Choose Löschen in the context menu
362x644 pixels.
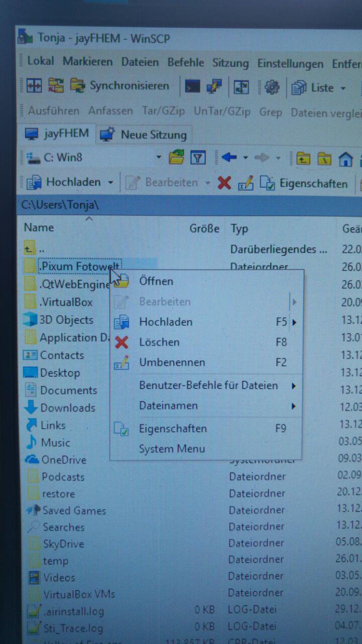[x=159, y=342]
